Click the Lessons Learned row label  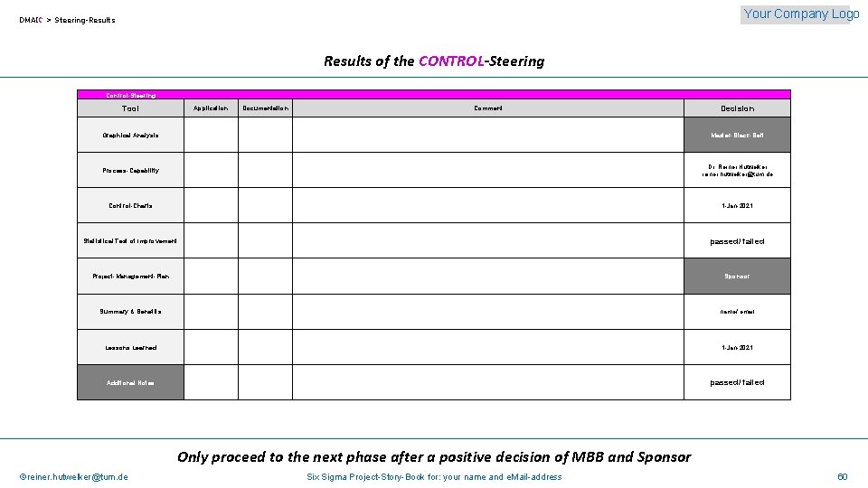pyautogui.click(x=130, y=348)
